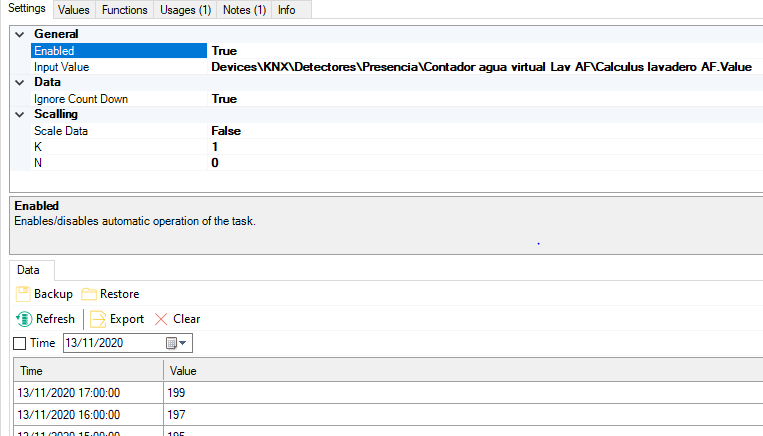Open the Notes (1) tab
This screenshot has width=763, height=436.
[x=244, y=10]
